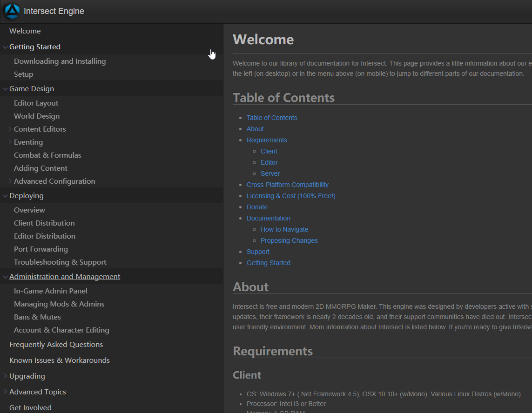Open Account & Character Editing page
This screenshot has height=413, width=532.
coord(61,330)
